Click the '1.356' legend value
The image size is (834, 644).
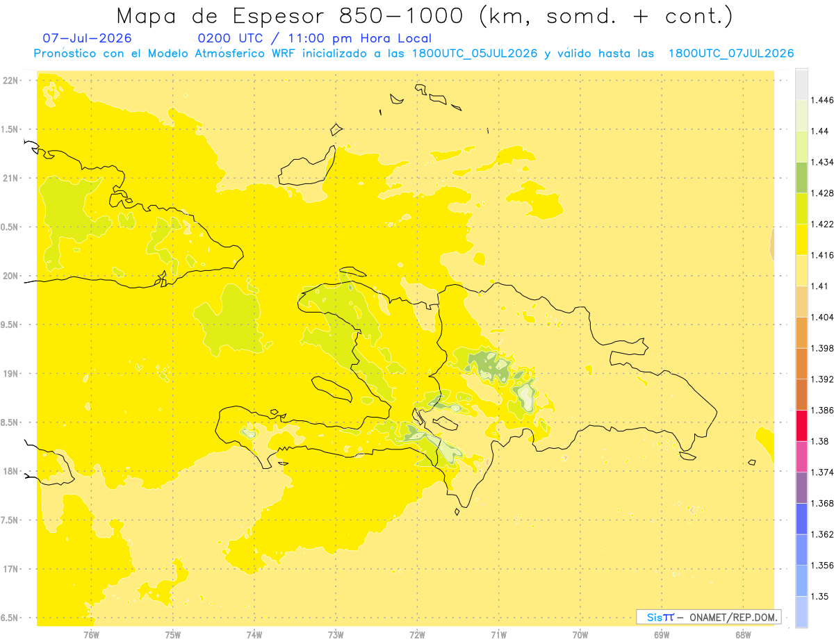[821, 565]
